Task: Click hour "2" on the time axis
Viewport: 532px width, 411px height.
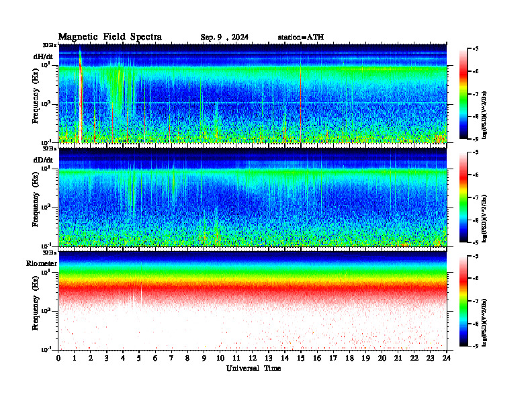Action: (91, 359)
